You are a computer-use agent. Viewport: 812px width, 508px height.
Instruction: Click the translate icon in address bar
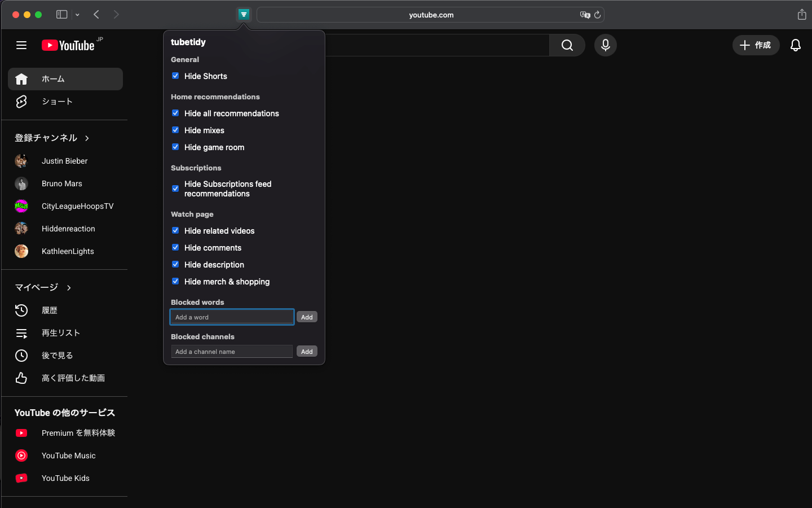585,15
